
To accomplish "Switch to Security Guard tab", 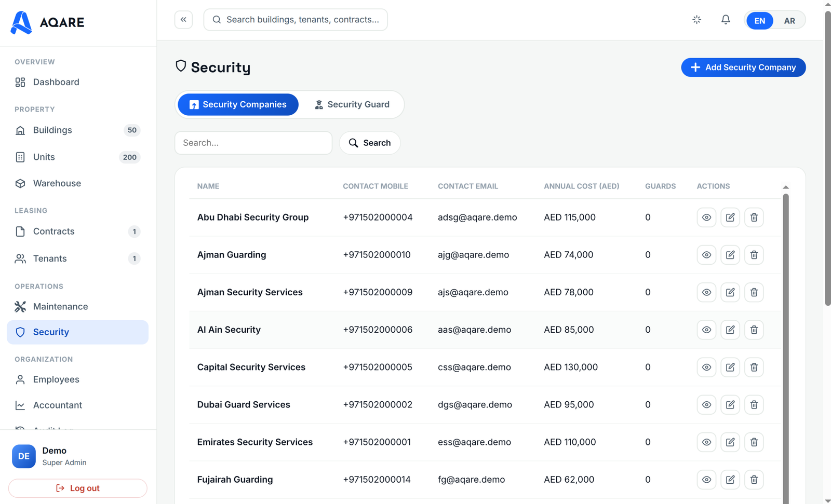I will click(352, 104).
